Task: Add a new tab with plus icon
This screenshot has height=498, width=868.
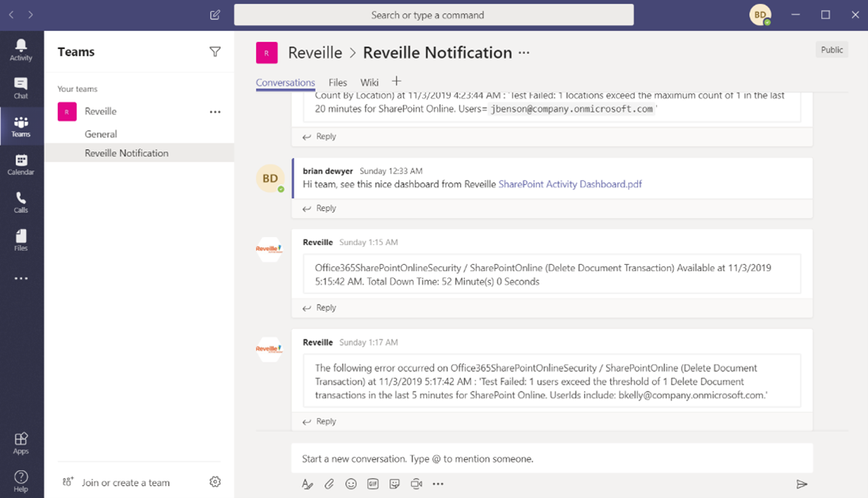Action: coord(397,82)
